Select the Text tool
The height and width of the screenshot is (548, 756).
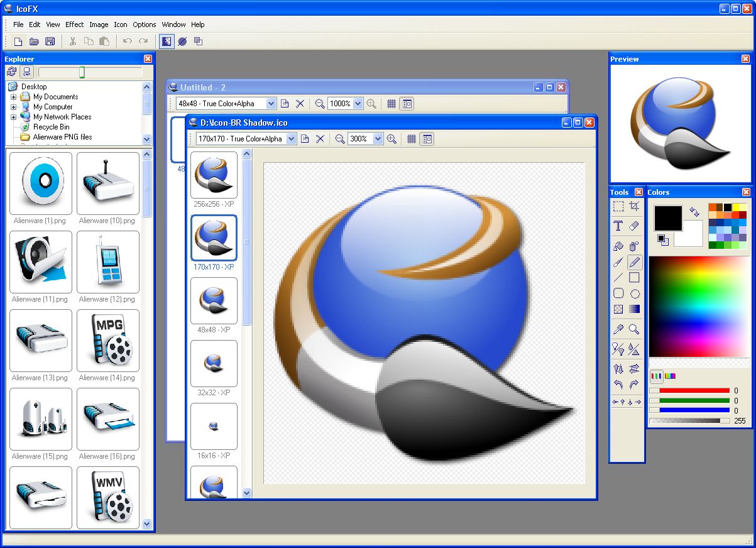(618, 226)
